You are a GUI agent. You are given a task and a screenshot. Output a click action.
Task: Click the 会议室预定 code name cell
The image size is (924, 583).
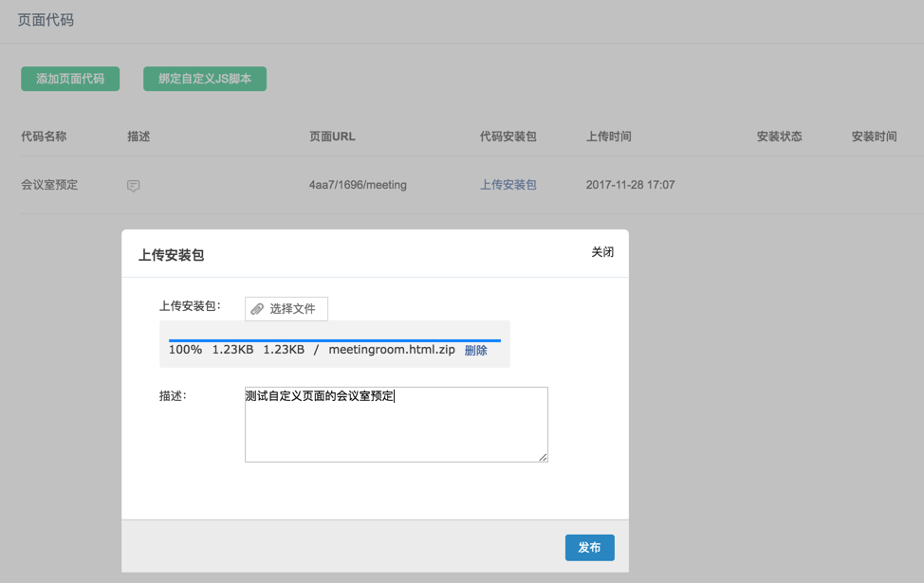click(49, 185)
